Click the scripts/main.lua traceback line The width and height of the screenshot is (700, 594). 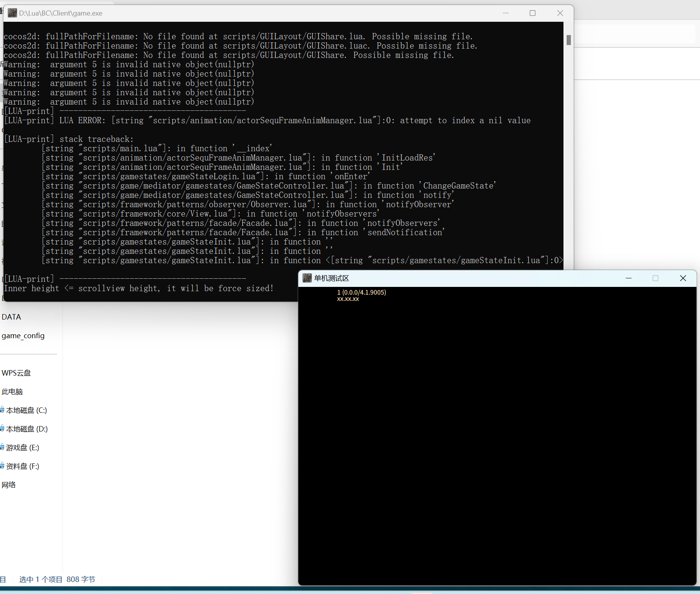pos(157,148)
